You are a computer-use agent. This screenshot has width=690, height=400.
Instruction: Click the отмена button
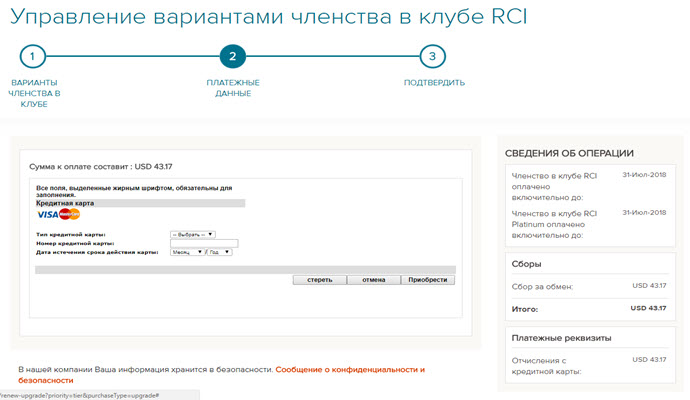point(374,280)
